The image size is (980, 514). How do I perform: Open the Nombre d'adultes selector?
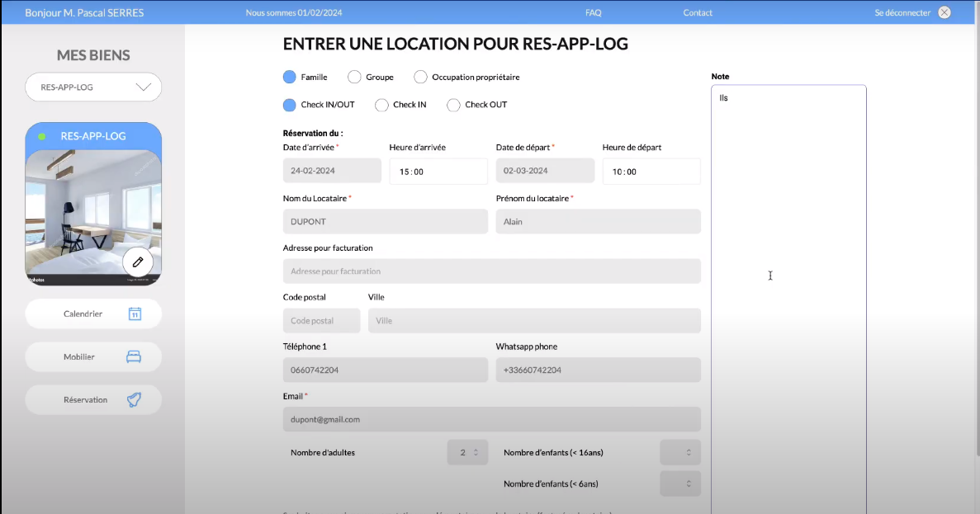coord(468,452)
